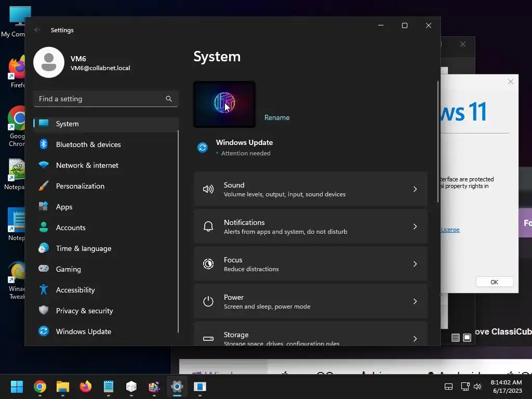The height and width of the screenshot is (399, 532).
Task: Open the Windows Start menu
Action: click(17, 387)
